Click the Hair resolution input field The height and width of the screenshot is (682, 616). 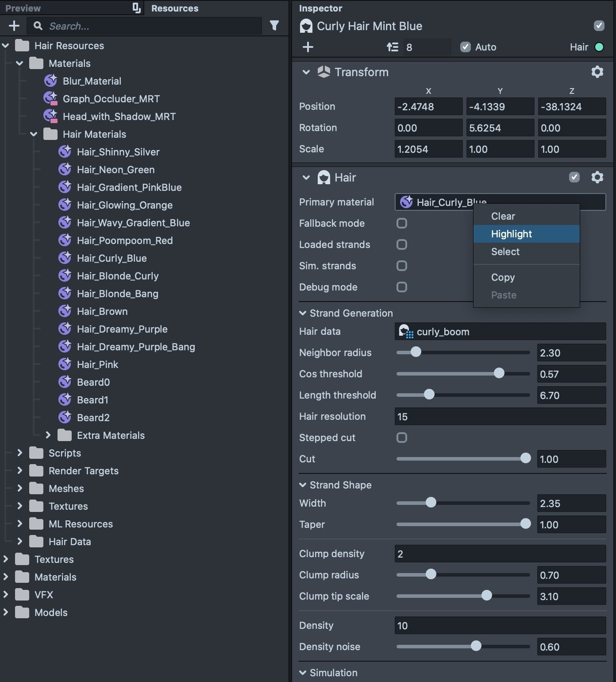500,416
